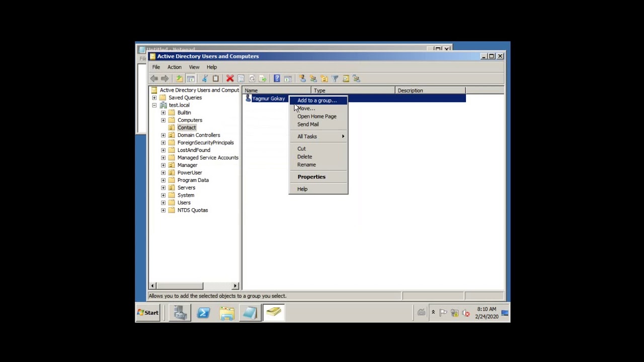This screenshot has height=362, width=644.
Task: Choose Delete in the context menu
Action: (318, 156)
